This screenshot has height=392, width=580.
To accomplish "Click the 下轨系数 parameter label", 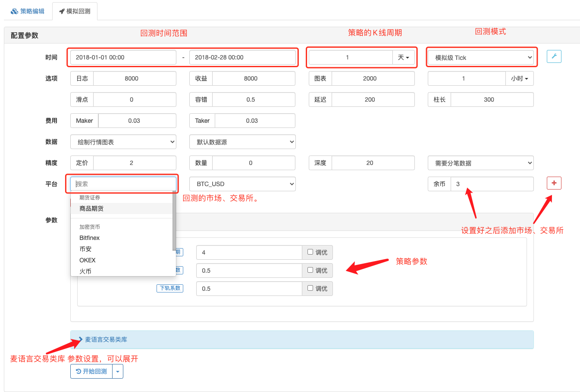I will tap(170, 288).
